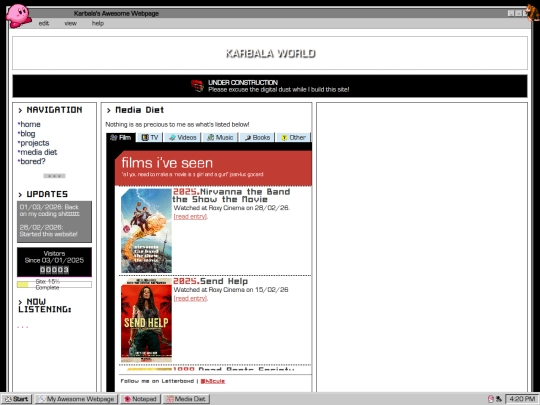Click the Start button logo icon
The image size is (540, 405).
(8, 399)
